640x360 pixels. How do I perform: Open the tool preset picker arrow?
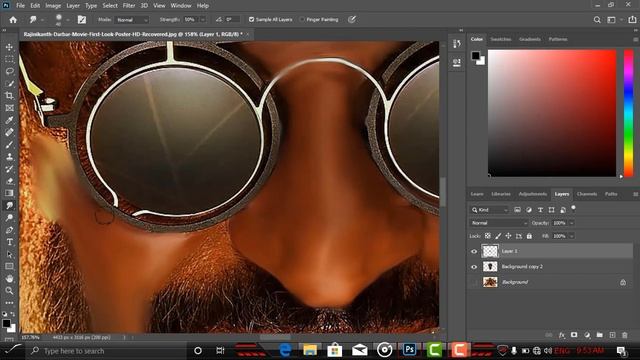42,20
